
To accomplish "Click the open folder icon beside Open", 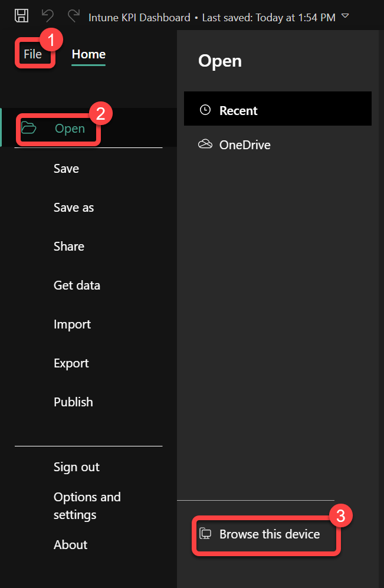I will point(29,128).
